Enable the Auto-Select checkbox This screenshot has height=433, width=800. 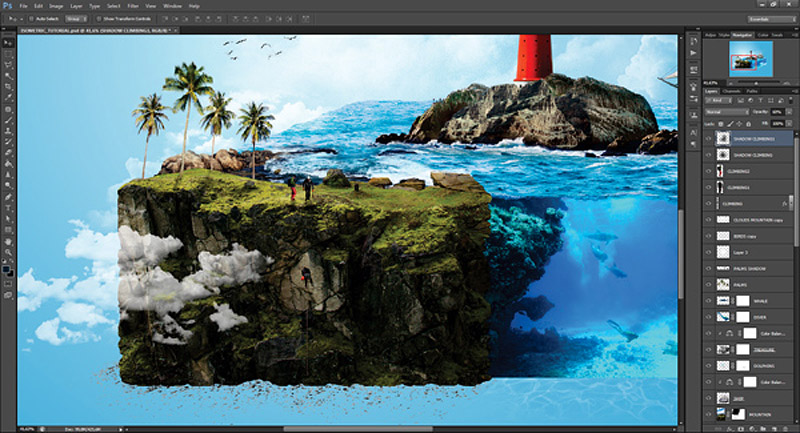(x=31, y=19)
